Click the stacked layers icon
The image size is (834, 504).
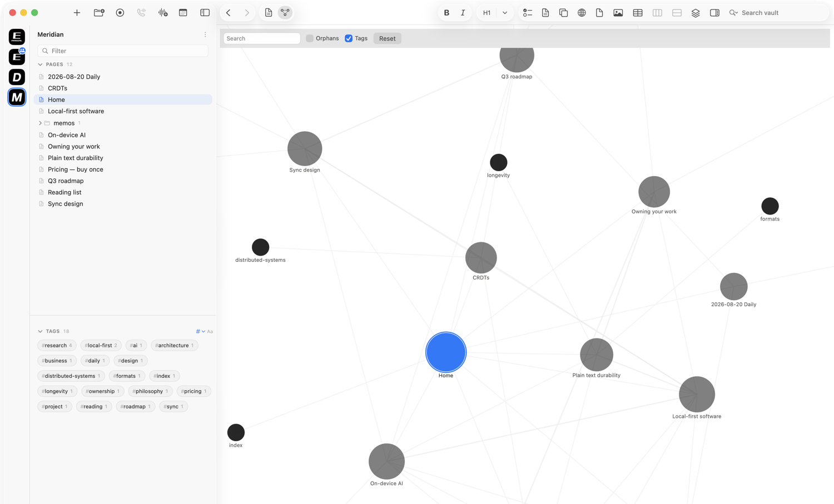(x=696, y=13)
